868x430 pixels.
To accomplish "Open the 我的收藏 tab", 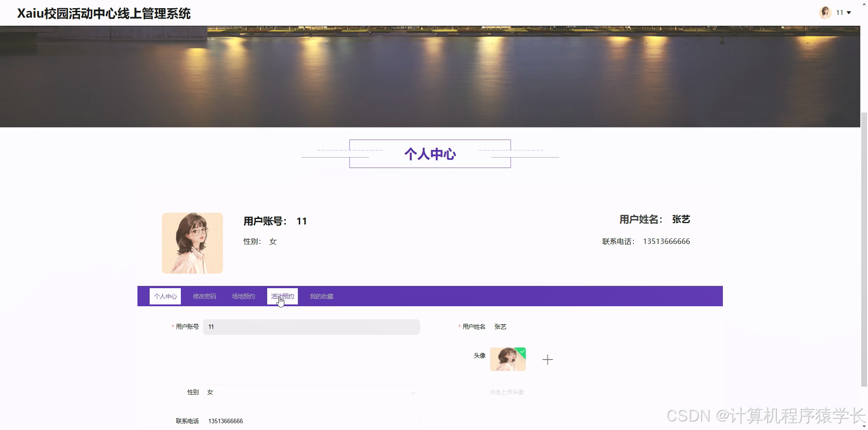I will [x=321, y=296].
